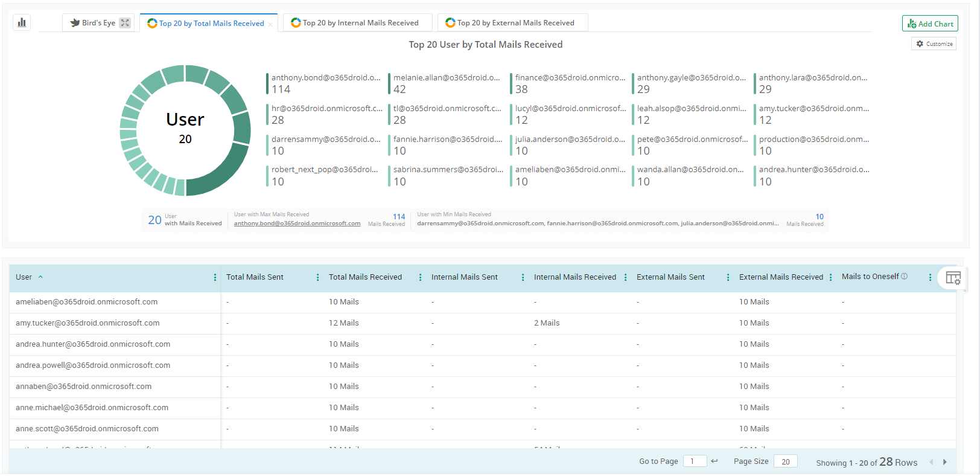Open External Mails Received column options menu
Image resolution: width=980 pixels, height=476 pixels.
[x=830, y=277]
